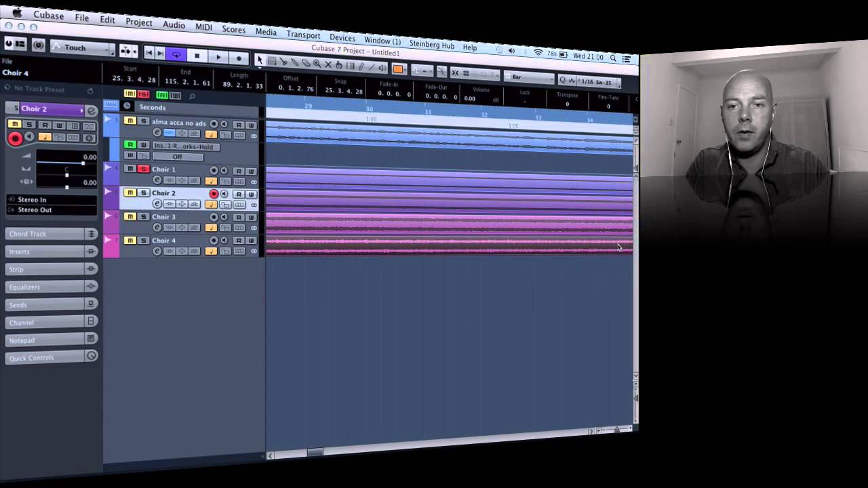Open inspector Choir 2 edit channel button
This screenshot has width=868, height=488.
tap(92, 110)
